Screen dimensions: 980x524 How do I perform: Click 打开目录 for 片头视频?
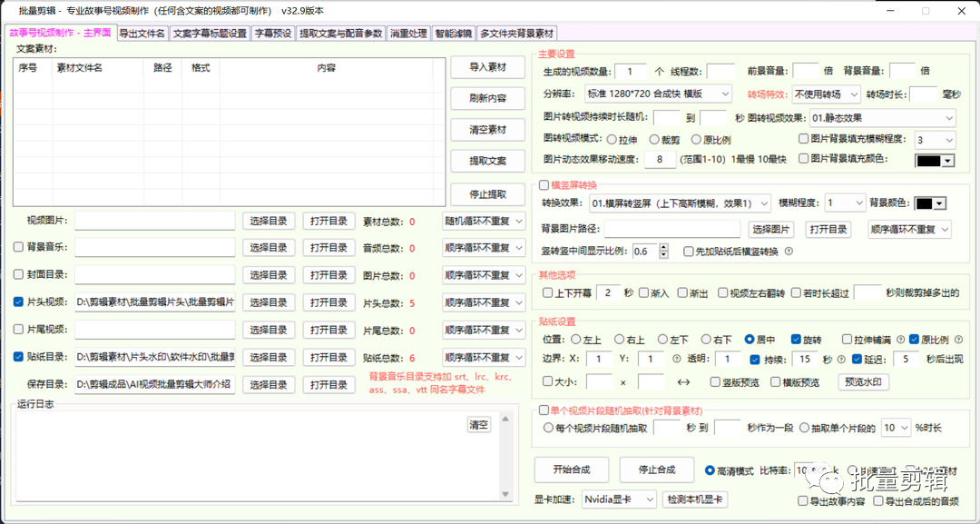click(328, 302)
